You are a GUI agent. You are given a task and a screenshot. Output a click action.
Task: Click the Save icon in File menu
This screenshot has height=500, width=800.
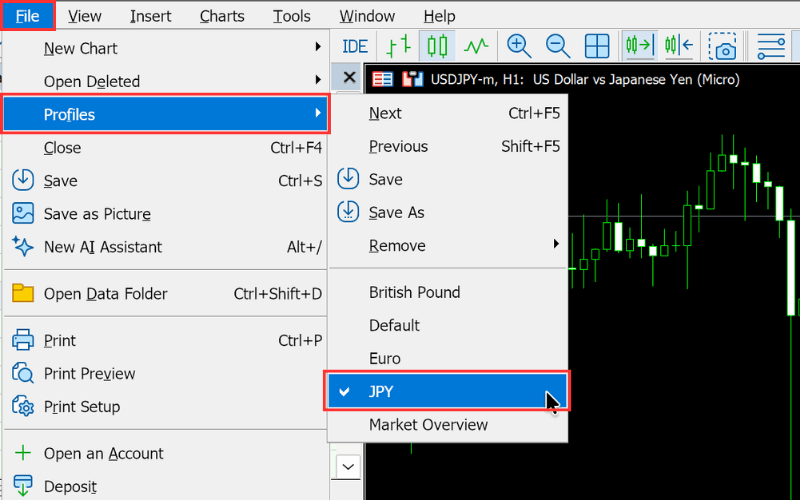(x=23, y=180)
